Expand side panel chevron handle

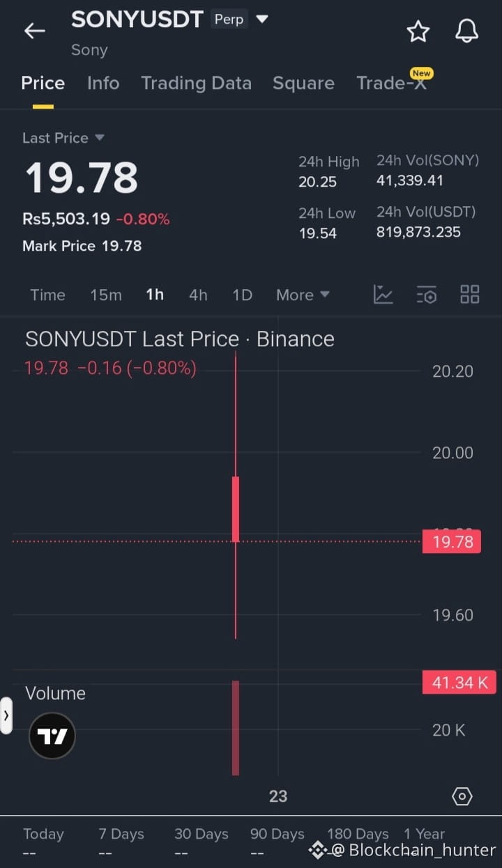pos(6,715)
